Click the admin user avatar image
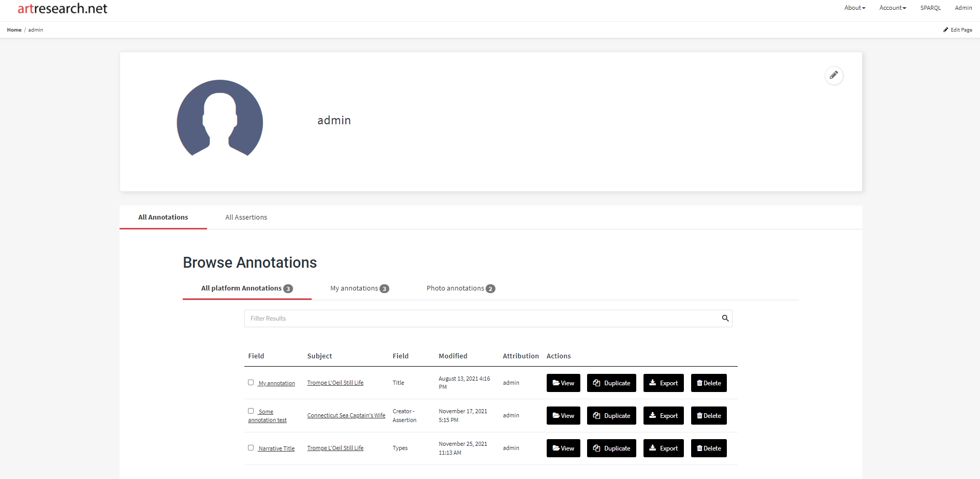This screenshot has height=479, width=980. 220,118
